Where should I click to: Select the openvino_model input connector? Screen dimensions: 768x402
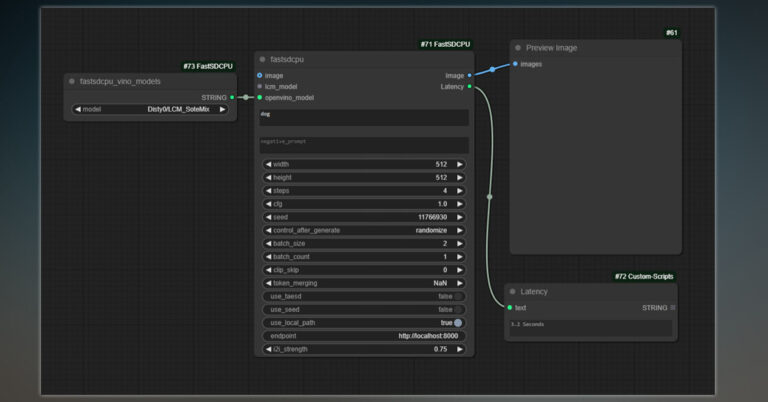tap(260, 98)
